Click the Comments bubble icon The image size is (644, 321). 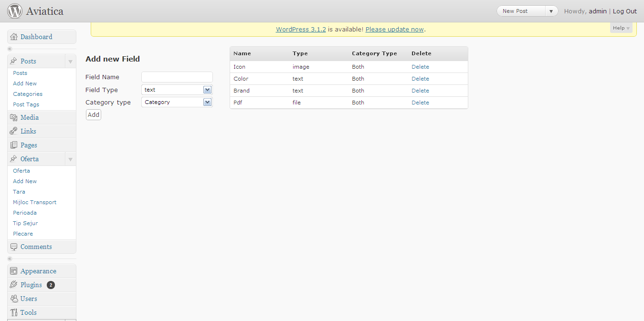(14, 247)
